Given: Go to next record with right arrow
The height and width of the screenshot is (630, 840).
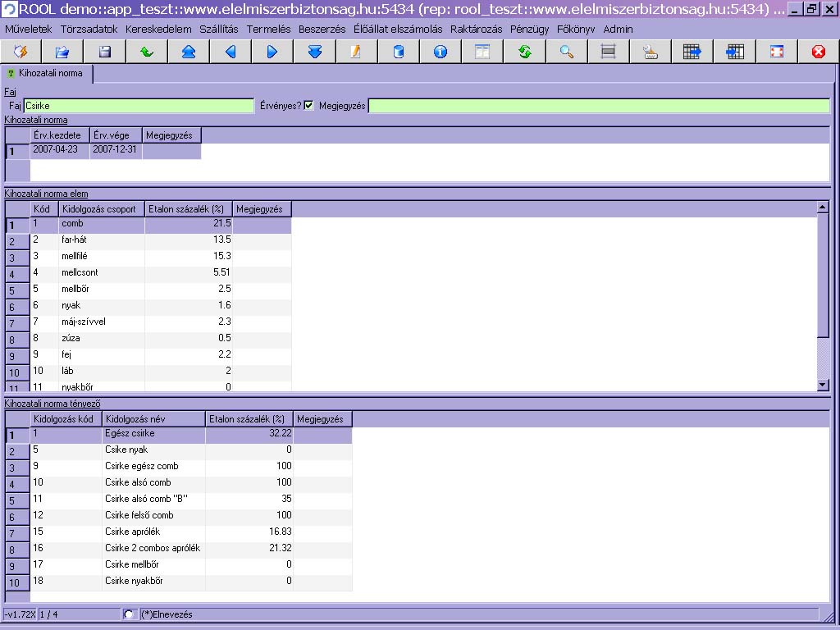Looking at the screenshot, I should tap(272, 52).
